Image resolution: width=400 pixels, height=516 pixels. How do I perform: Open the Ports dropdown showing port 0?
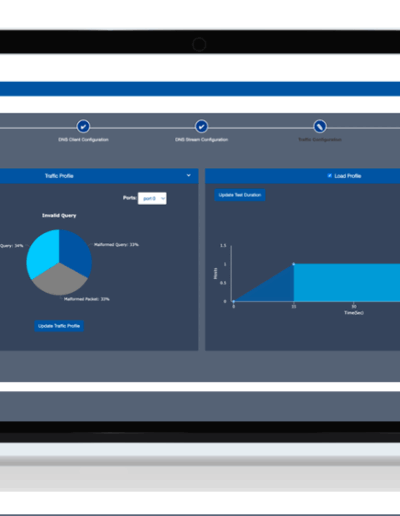[152, 198]
